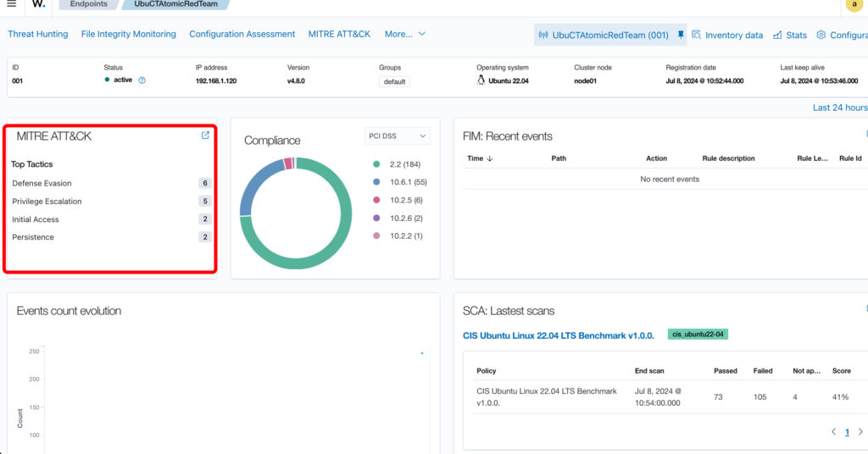
Task: Click the Wazuh logo icon
Action: [x=39, y=3]
